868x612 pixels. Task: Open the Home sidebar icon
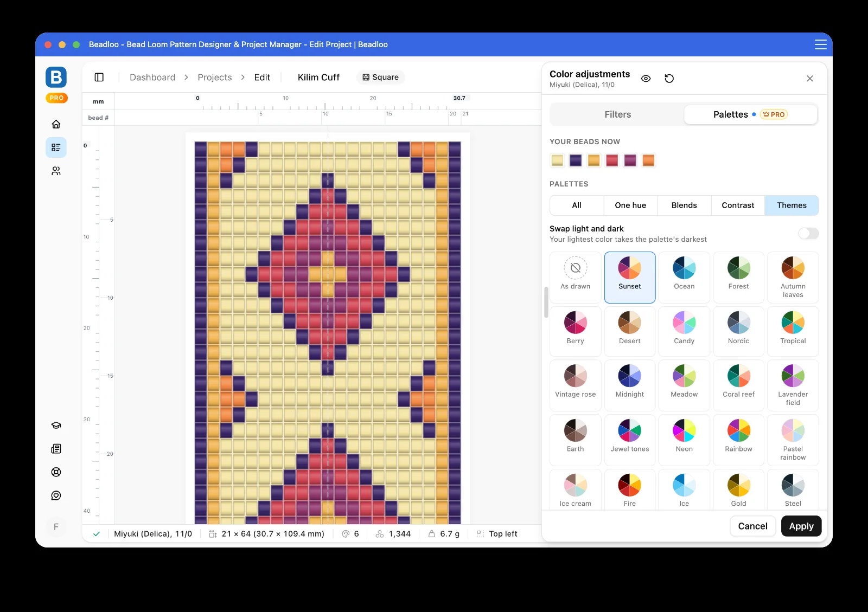(56, 124)
